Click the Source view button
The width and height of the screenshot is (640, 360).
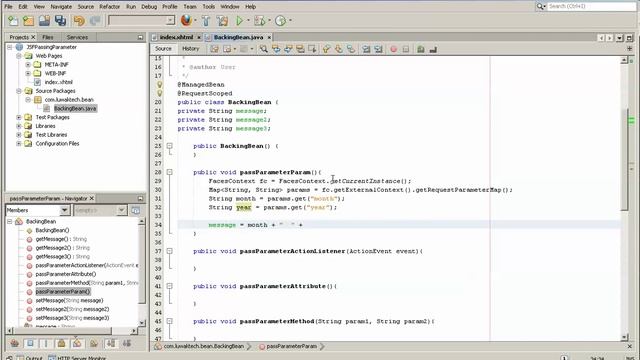pyautogui.click(x=163, y=49)
